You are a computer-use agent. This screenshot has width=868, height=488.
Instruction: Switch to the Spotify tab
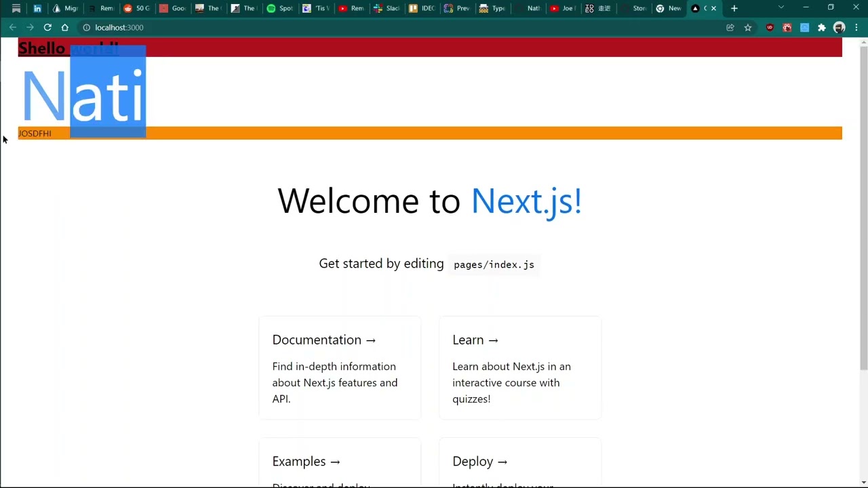(279, 8)
